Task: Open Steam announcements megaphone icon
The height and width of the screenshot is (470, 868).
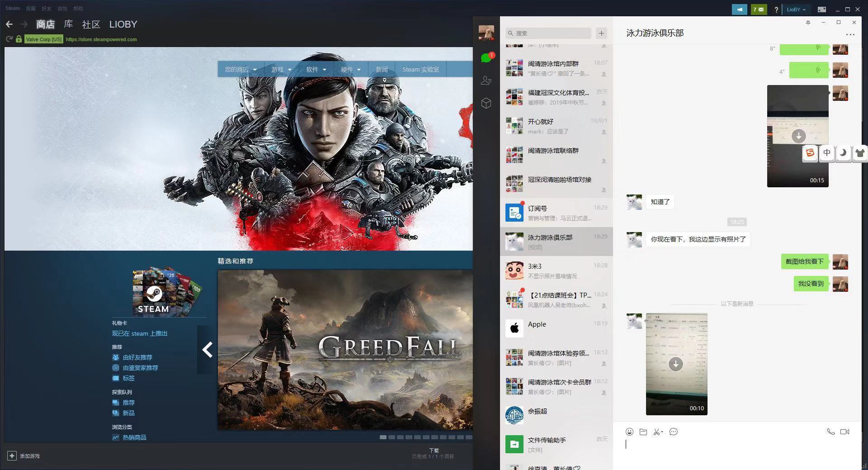Action: click(740, 9)
